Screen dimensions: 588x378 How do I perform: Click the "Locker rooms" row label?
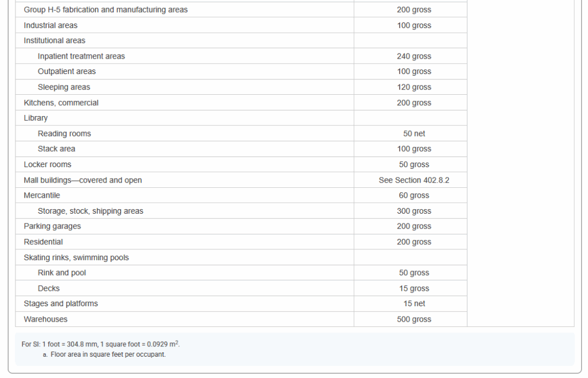coord(48,165)
